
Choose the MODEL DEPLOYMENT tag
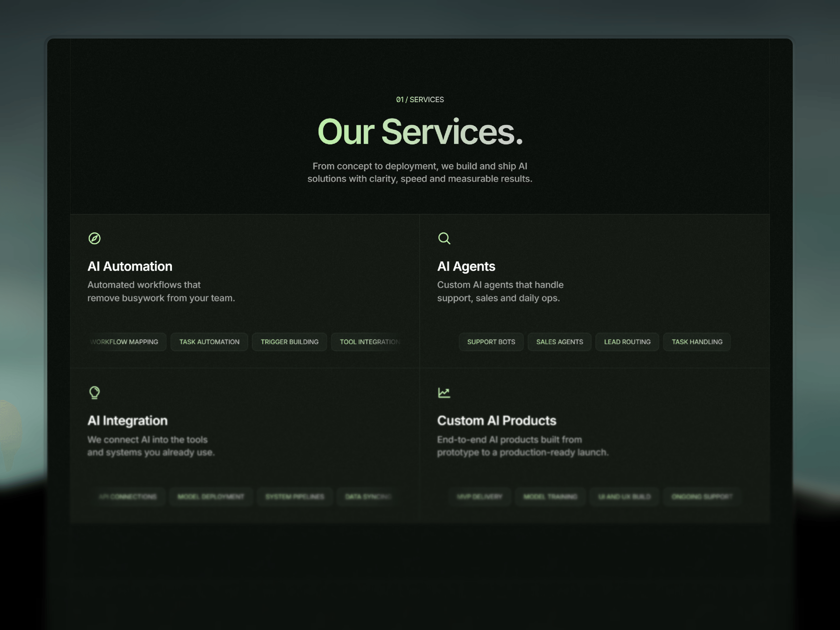click(x=211, y=497)
